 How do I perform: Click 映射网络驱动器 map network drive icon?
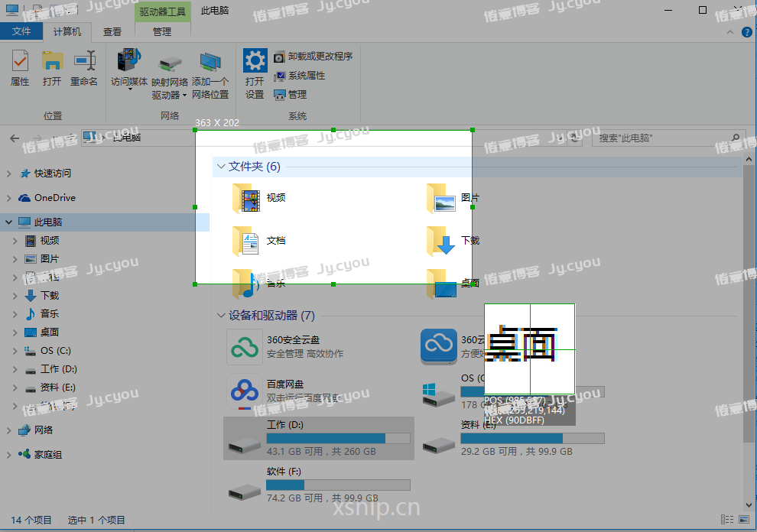point(170,63)
